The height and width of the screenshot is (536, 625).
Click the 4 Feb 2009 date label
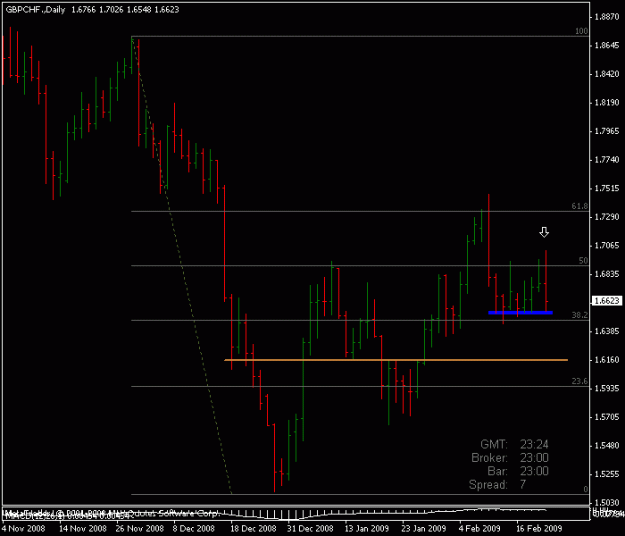[x=479, y=529]
